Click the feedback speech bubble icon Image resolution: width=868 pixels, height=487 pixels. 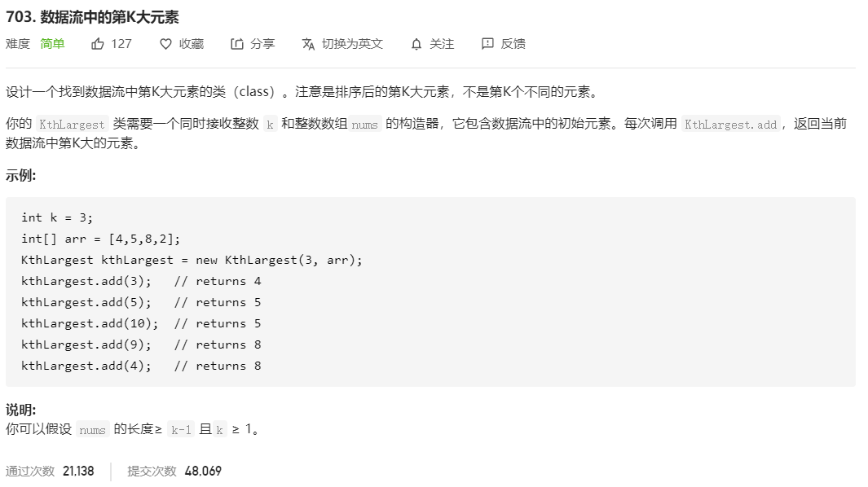click(x=487, y=44)
